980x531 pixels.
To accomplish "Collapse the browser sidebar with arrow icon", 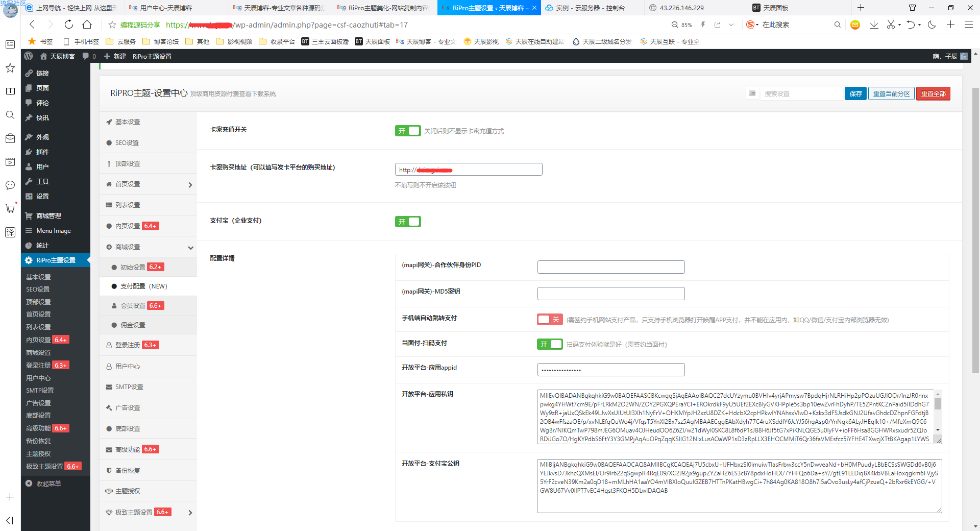I will click(10, 520).
